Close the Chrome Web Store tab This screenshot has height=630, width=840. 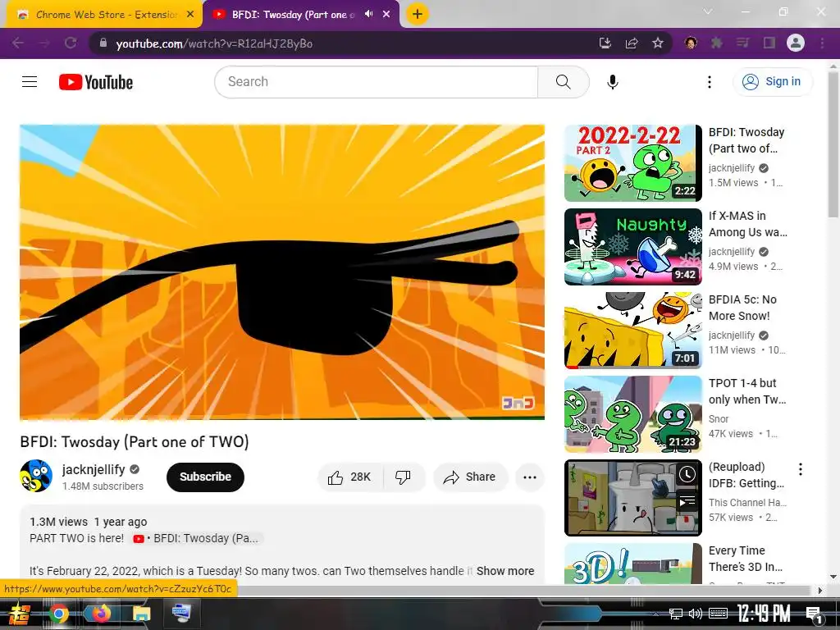pyautogui.click(x=190, y=15)
